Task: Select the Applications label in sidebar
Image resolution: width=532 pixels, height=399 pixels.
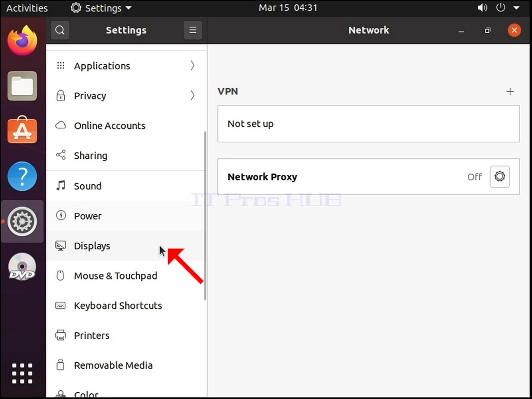Action: [x=102, y=66]
